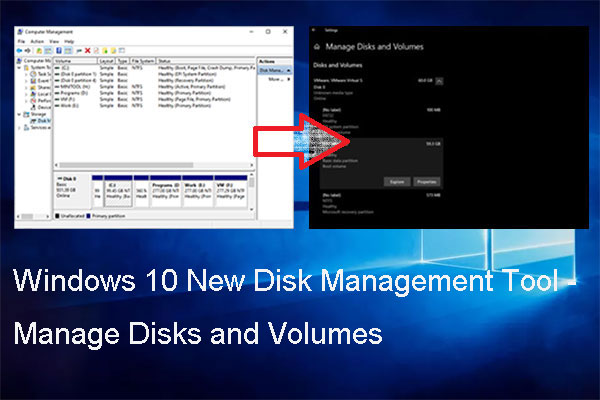Collapse the Storage tree node

(x=19, y=114)
